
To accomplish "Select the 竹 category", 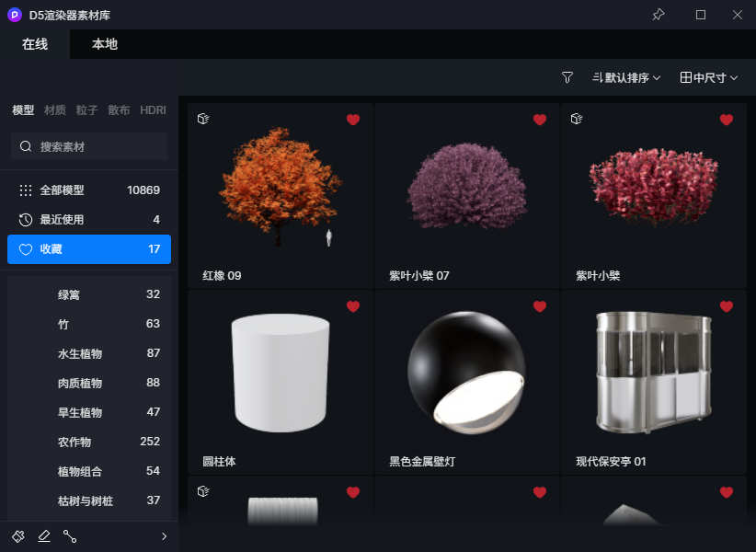I will [89, 324].
